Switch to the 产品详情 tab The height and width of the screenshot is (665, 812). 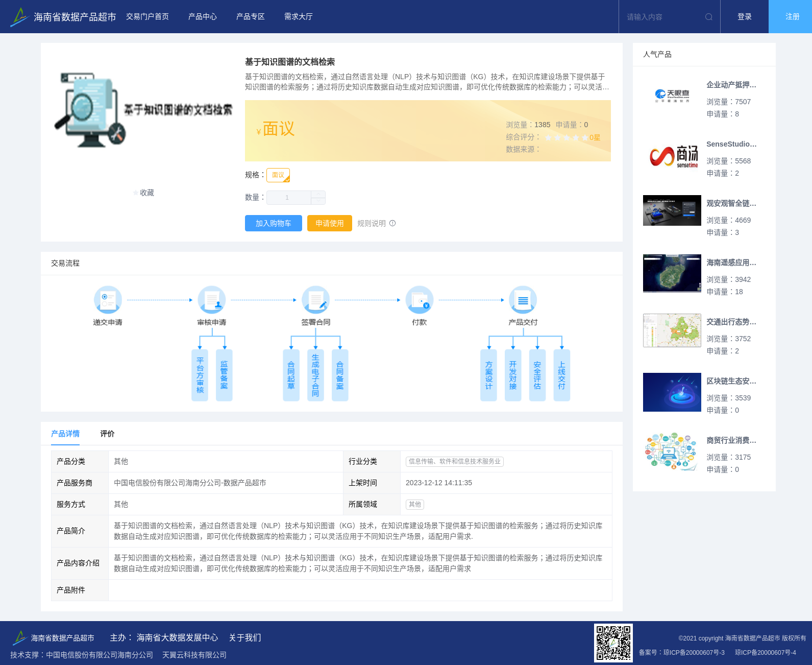tap(65, 434)
